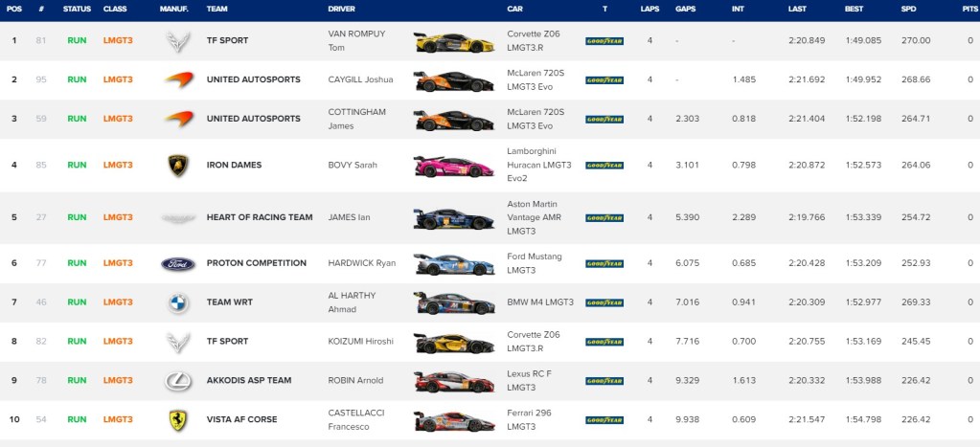Select driver AL HARTHY Ahmad
This screenshot has height=447, width=980.
(x=352, y=302)
